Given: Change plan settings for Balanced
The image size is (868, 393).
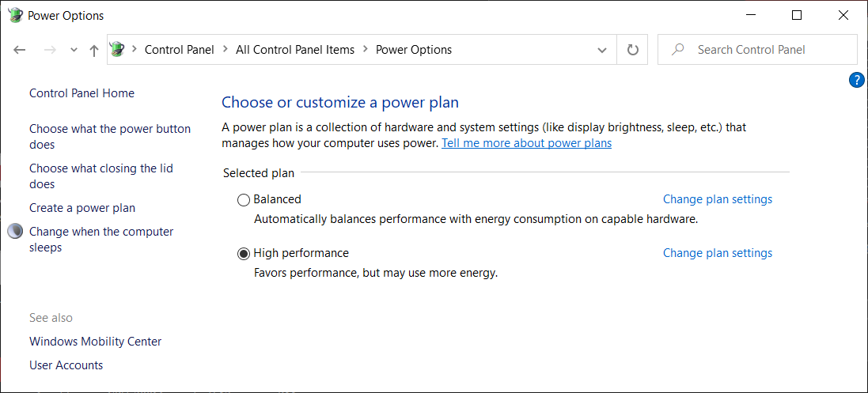Looking at the screenshot, I should tap(717, 199).
